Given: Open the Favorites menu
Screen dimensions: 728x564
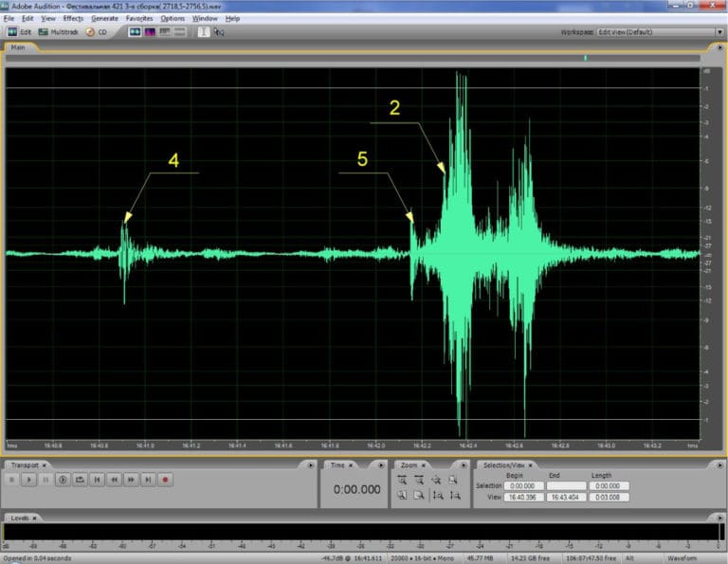Looking at the screenshot, I should [x=139, y=19].
